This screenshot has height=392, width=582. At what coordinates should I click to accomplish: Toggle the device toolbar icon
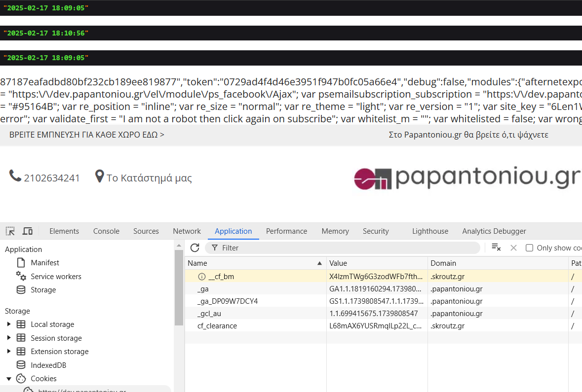28,231
